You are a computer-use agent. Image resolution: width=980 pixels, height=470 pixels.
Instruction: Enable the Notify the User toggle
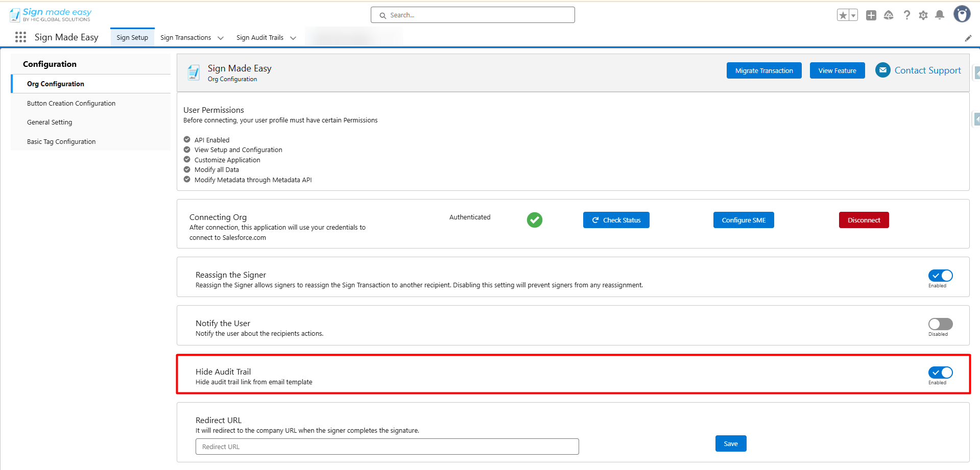(940, 324)
